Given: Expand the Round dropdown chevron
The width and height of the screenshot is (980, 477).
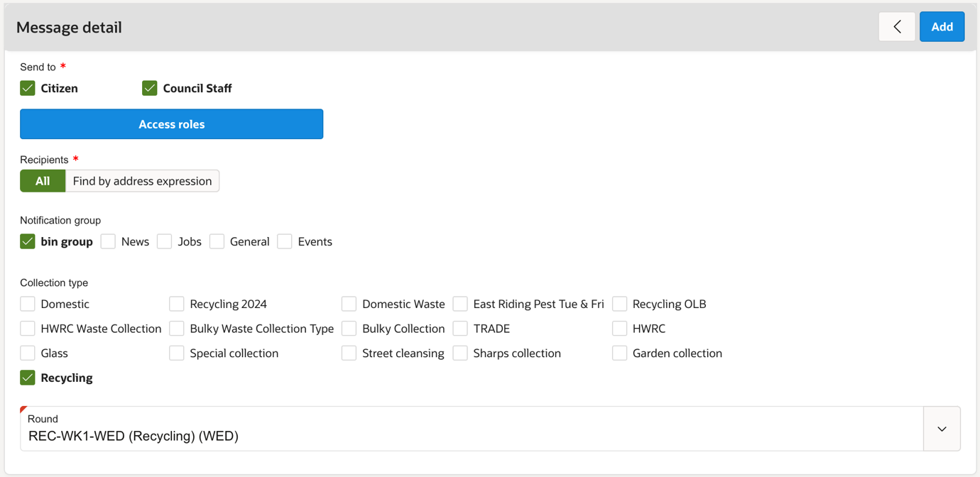Looking at the screenshot, I should coord(942,429).
